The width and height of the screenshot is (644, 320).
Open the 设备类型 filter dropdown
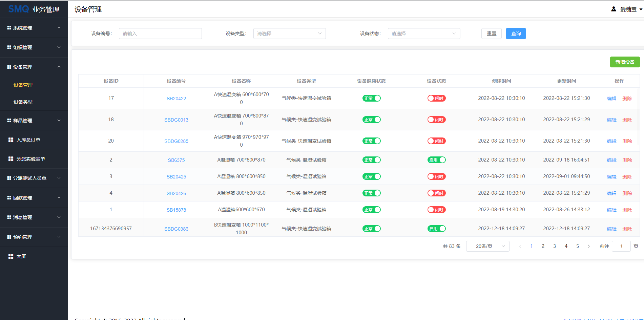click(289, 34)
